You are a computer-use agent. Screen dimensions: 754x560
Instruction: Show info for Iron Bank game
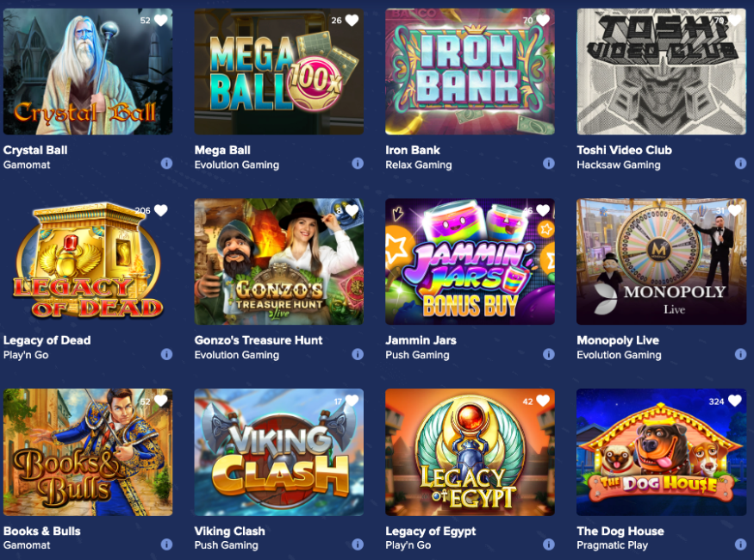pyautogui.click(x=549, y=164)
